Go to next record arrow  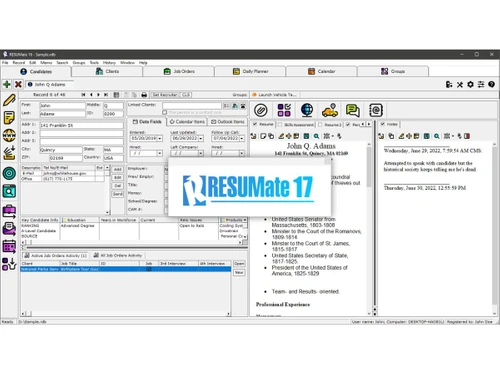(98, 95)
